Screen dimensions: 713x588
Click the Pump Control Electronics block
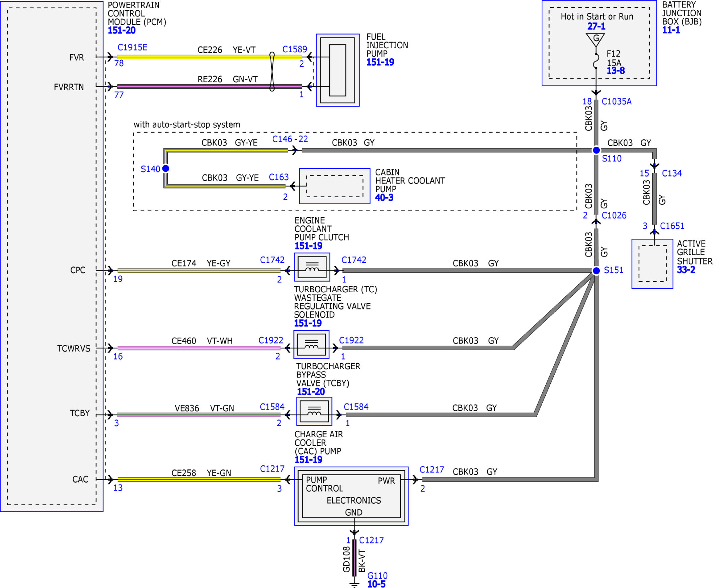point(351,496)
